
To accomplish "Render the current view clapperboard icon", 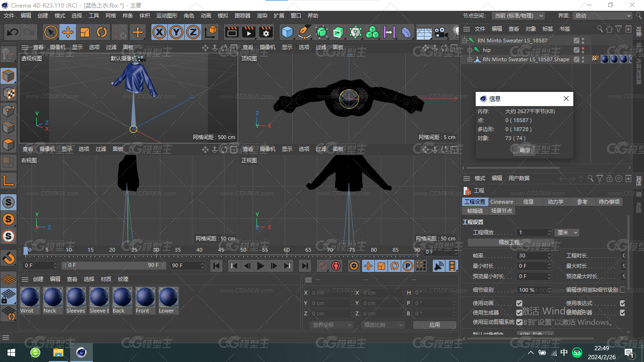I will pyautogui.click(x=232, y=32).
